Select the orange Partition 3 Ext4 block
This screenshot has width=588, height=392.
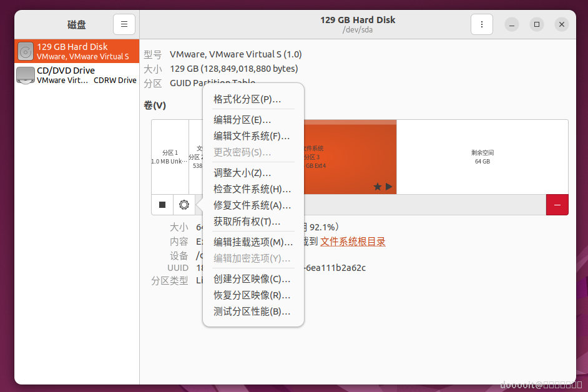350,157
